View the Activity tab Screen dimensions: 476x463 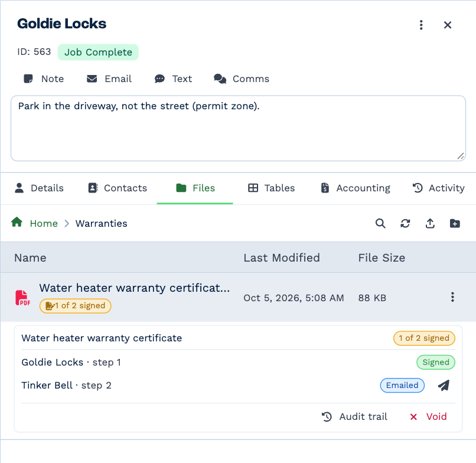tap(438, 188)
